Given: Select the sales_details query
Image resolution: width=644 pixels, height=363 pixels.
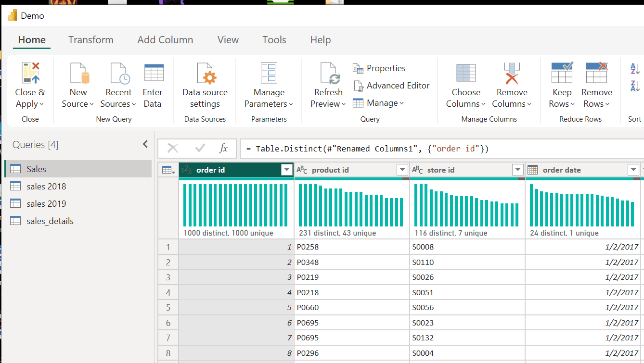Looking at the screenshot, I should (50, 221).
